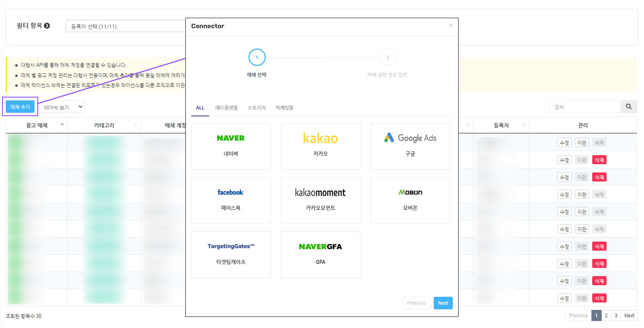644x328 pixels.
Task: Sort the table by 카테고리 column
Action: pos(104,125)
